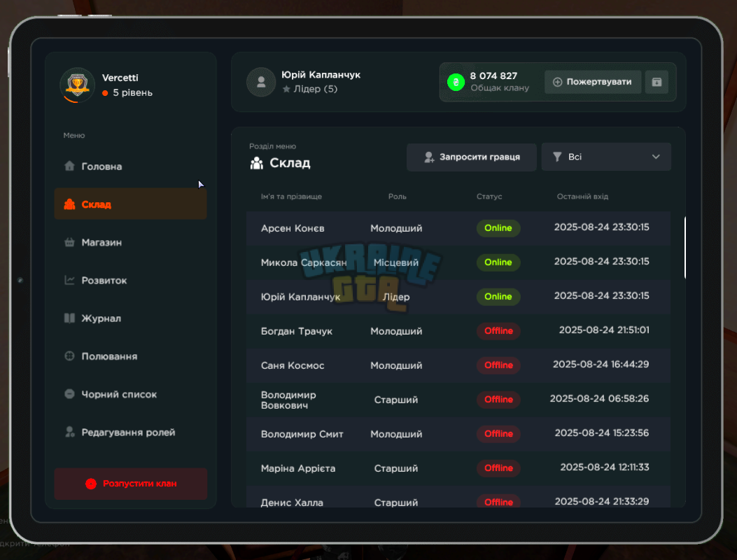Switch to the Полювання section
Image resolution: width=737 pixels, height=560 pixels.
[x=131, y=356]
